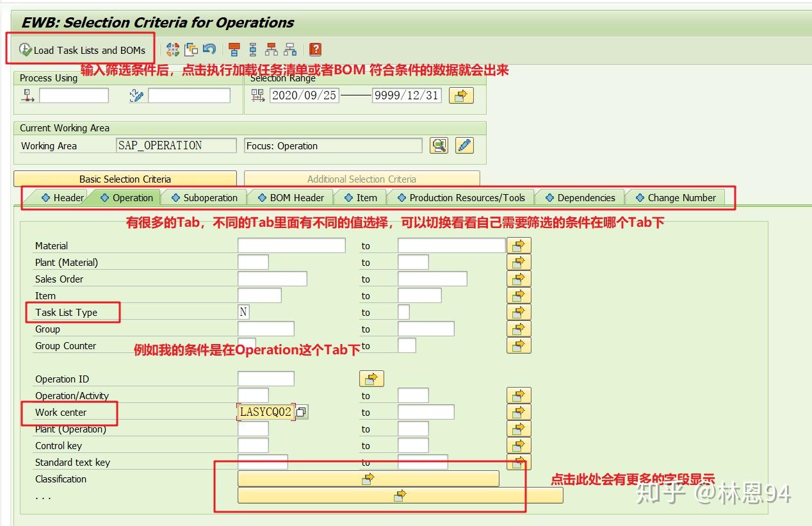Click the Undo arrow in the toolbar

210,49
